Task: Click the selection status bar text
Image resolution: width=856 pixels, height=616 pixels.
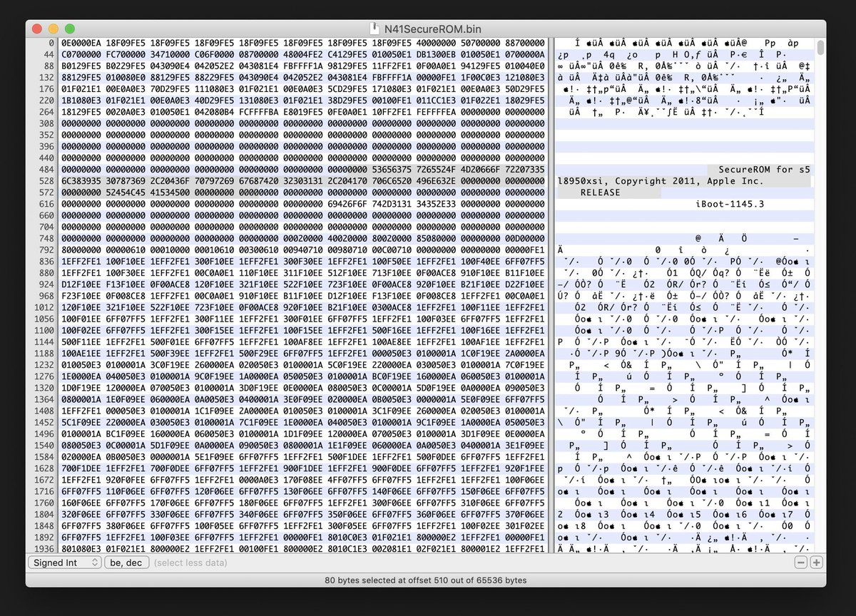Action: click(x=426, y=580)
